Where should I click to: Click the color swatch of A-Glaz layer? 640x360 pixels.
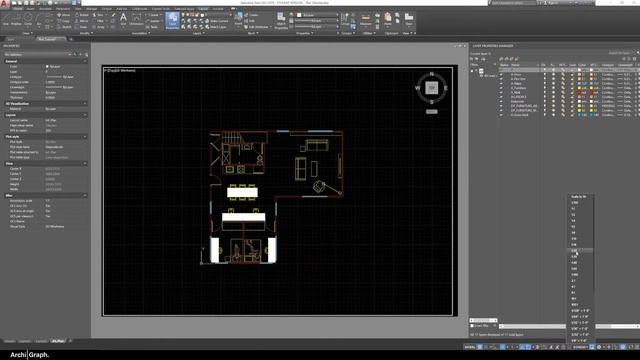[x=580, y=84]
